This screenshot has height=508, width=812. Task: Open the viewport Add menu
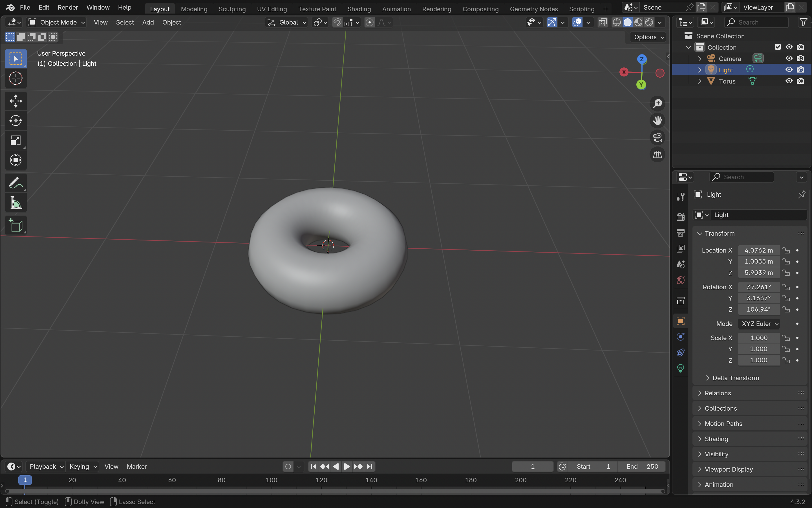click(148, 23)
